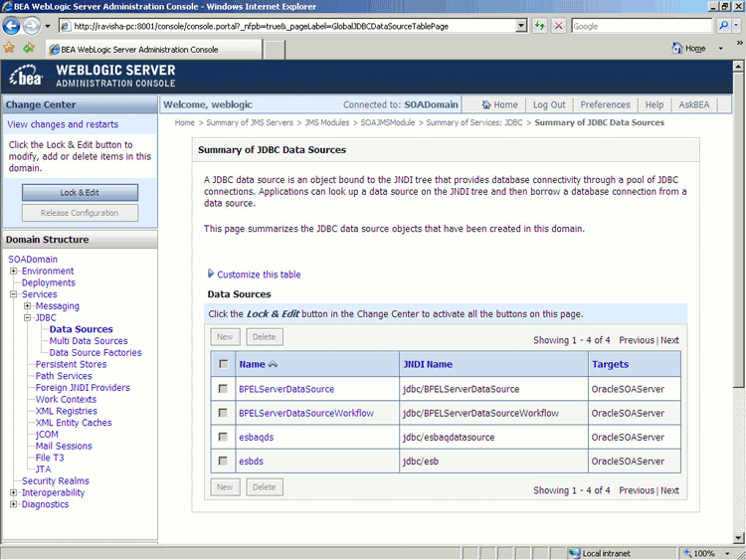
Task: Open the Home button dropdown arrow
Action: 721,49
